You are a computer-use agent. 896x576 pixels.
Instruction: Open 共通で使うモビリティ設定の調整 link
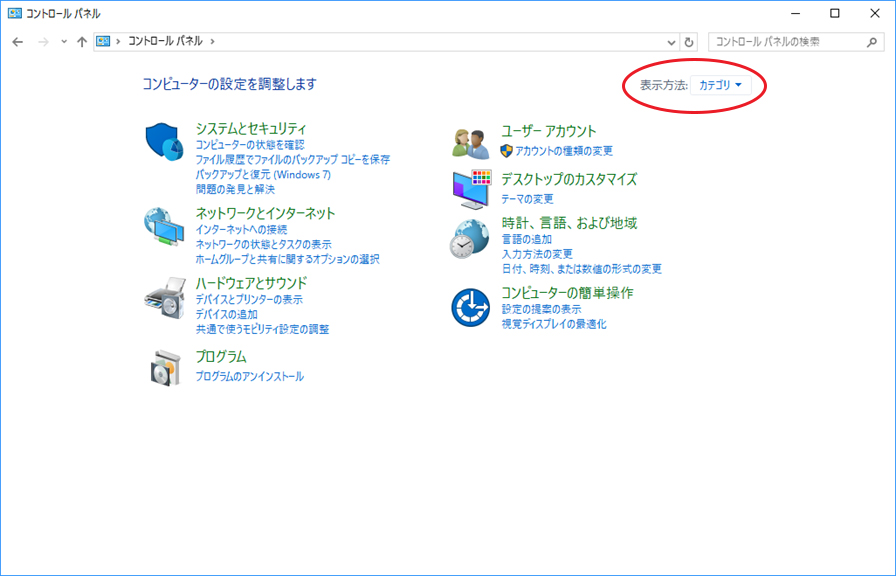[x=262, y=329]
